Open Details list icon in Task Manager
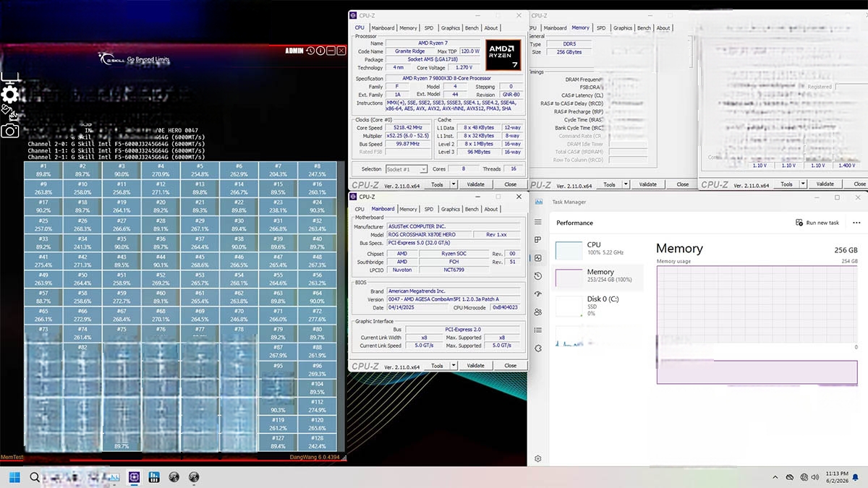Viewport: 868px width, 488px height. click(538, 330)
